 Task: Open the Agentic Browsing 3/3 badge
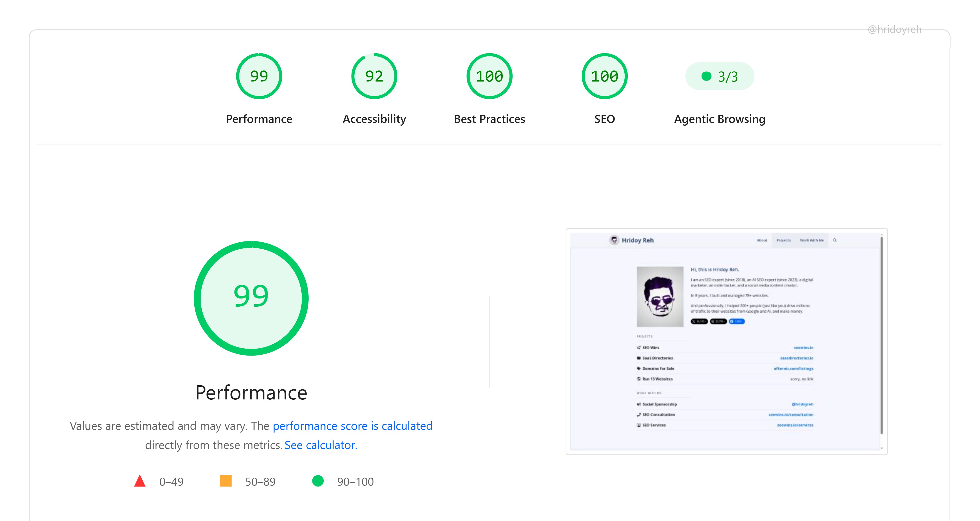click(x=720, y=76)
